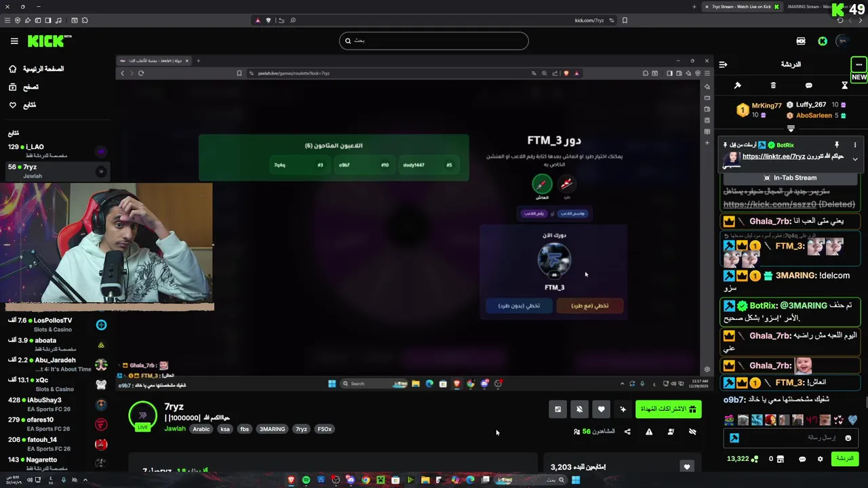This screenshot has height=488, width=868.
Task: Open Spotify from the taskbar
Action: [306, 480]
